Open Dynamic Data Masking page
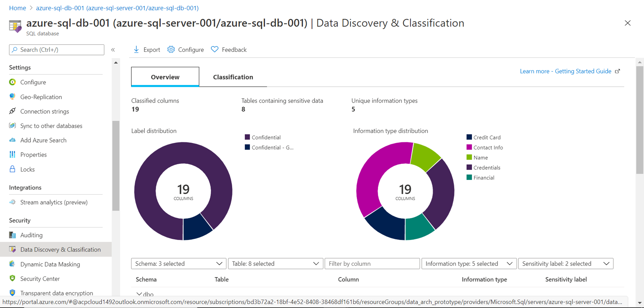Screen dimensions: 644x308 (x=50, y=264)
